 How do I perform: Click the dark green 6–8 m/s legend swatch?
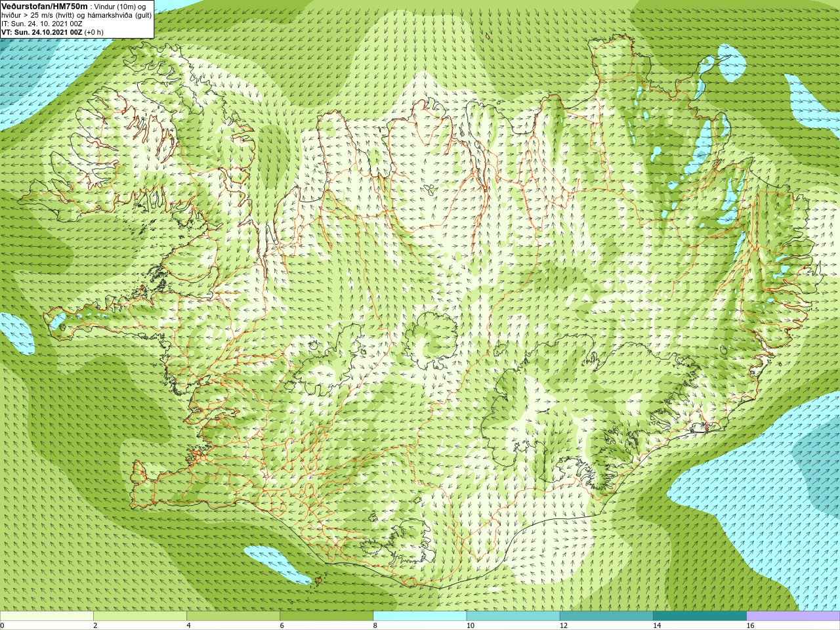(327, 616)
